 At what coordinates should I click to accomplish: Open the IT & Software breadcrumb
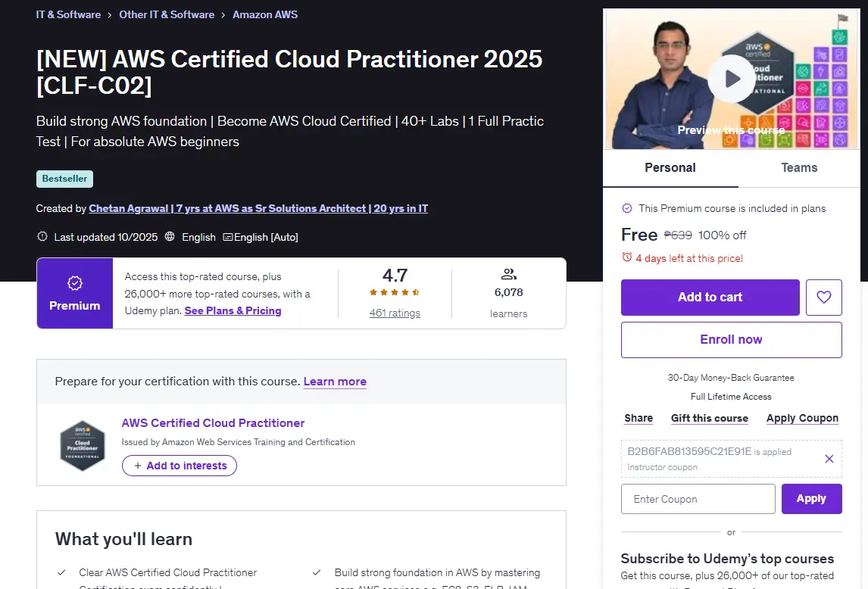(68, 14)
